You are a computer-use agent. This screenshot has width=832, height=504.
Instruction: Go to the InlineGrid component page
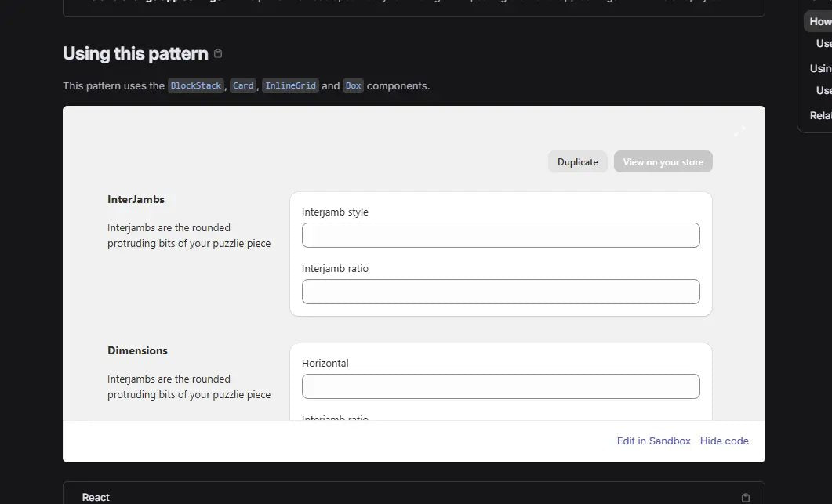[x=290, y=85]
